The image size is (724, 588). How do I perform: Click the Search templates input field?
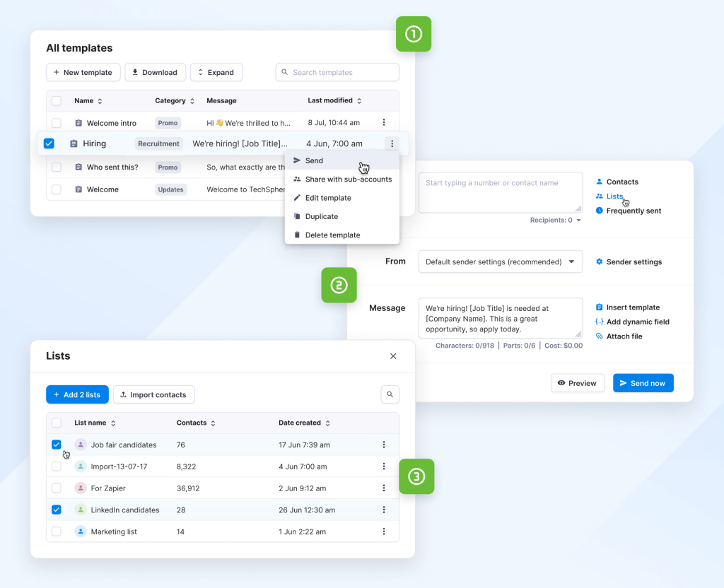[x=337, y=72]
